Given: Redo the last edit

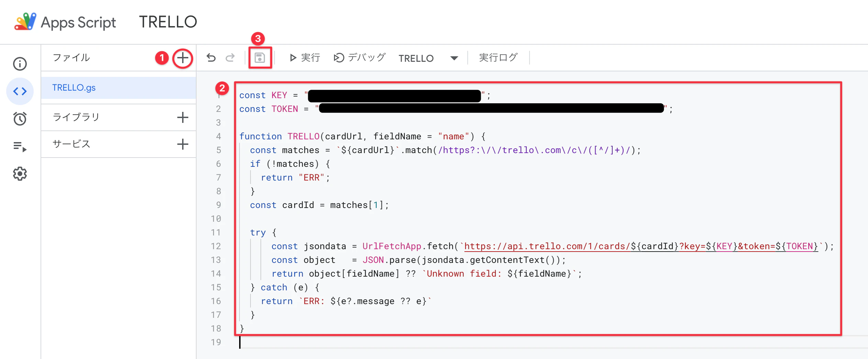Looking at the screenshot, I should tap(230, 58).
